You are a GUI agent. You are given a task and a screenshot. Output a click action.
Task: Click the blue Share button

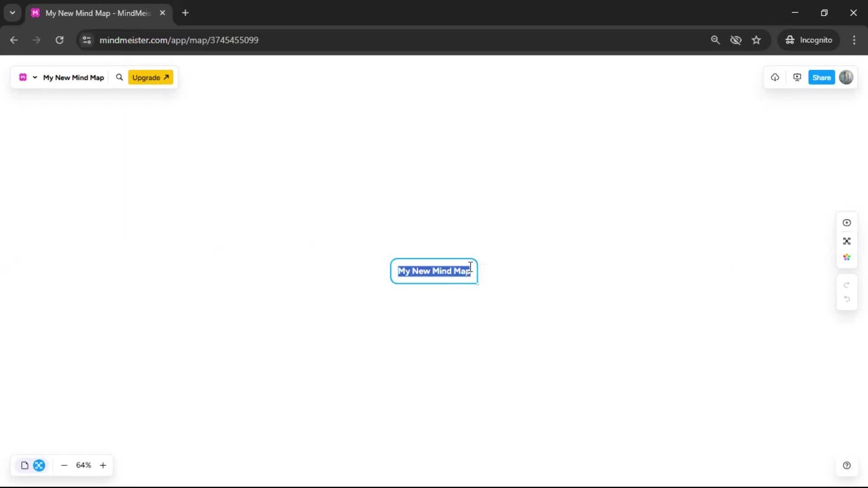tap(821, 77)
